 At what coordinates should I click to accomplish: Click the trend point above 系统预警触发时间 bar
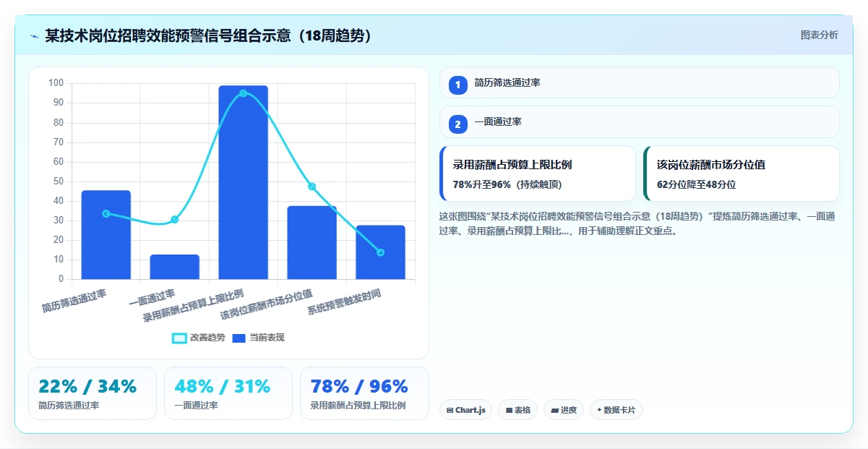(x=380, y=252)
